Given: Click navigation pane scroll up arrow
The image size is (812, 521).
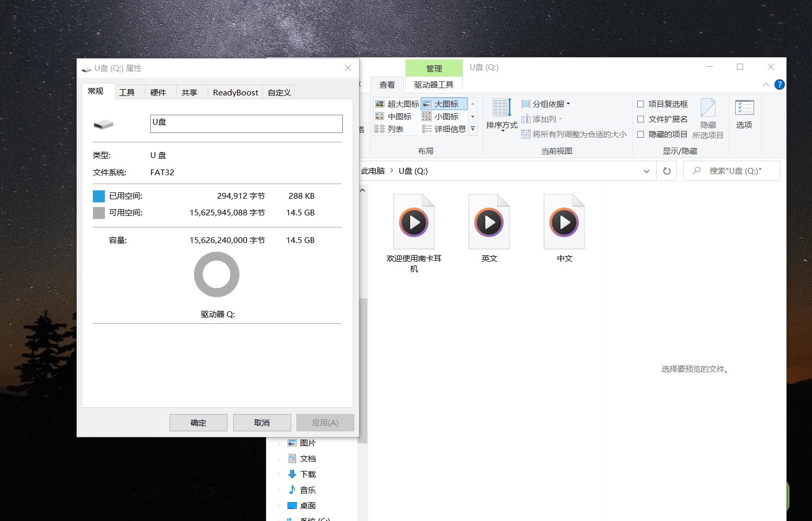Looking at the screenshot, I should click(363, 190).
